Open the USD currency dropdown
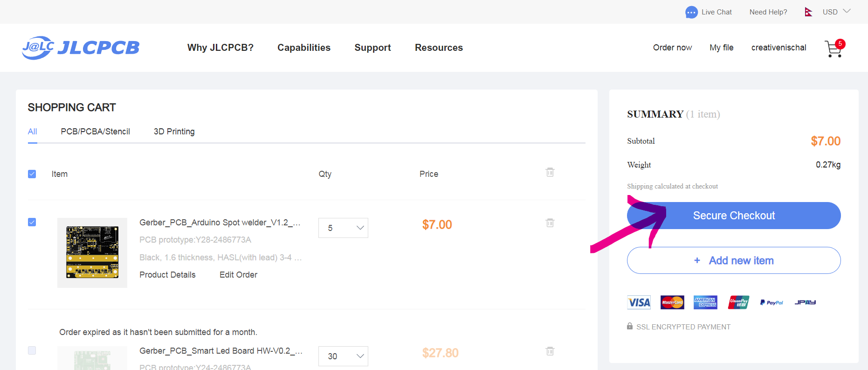This screenshot has height=370, width=868. pyautogui.click(x=837, y=12)
